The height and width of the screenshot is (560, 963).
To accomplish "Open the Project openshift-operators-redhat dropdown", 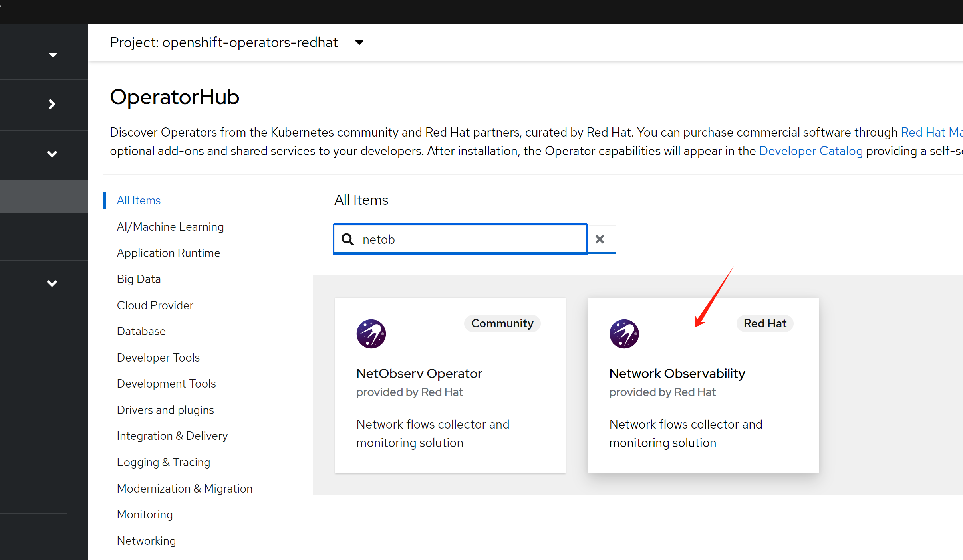I will coord(359,42).
